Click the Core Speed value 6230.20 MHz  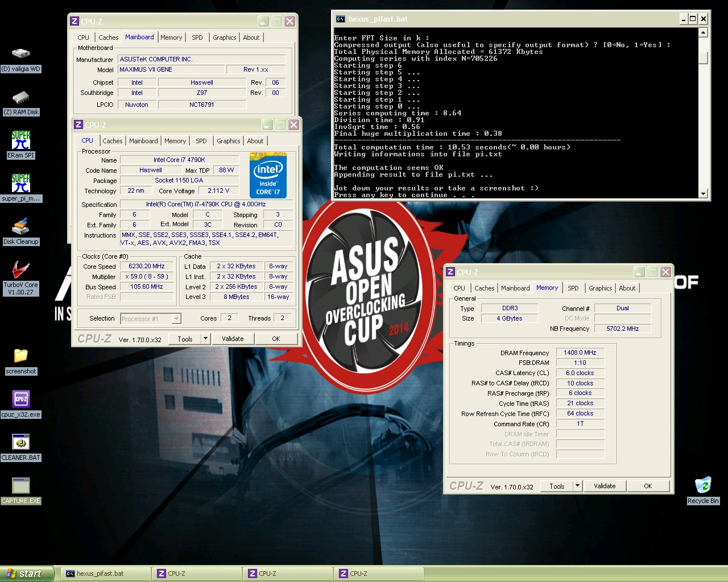coord(147,266)
